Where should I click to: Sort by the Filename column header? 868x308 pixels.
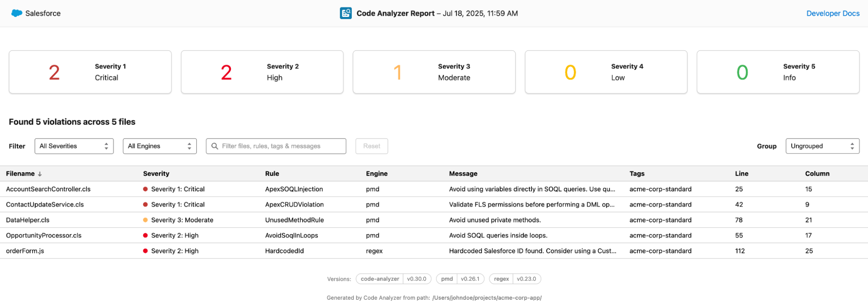tap(20, 174)
